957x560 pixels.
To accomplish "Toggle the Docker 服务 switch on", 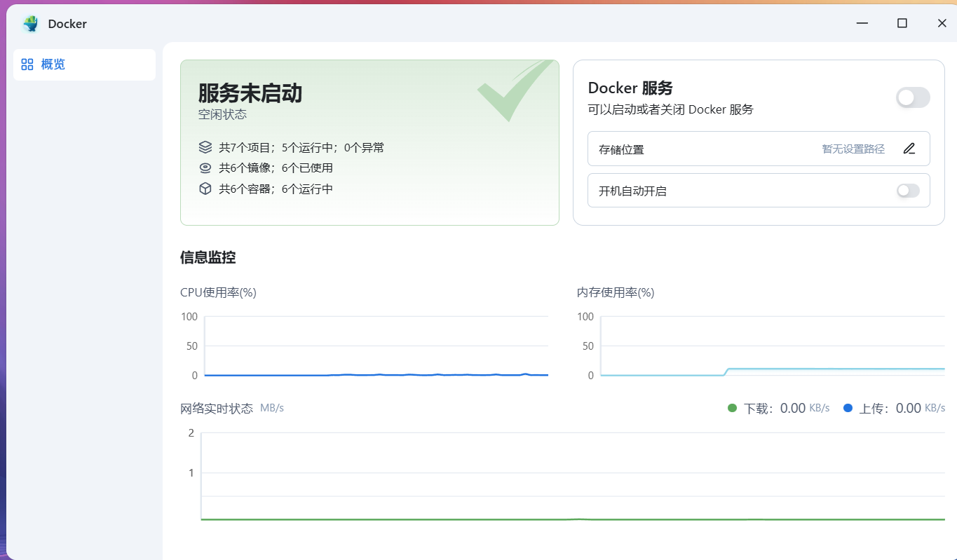I will tap(912, 97).
